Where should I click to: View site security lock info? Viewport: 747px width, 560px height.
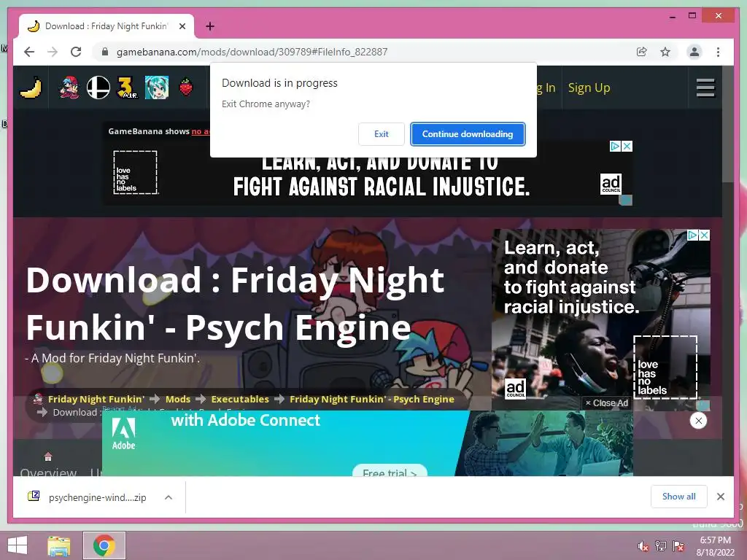105,52
